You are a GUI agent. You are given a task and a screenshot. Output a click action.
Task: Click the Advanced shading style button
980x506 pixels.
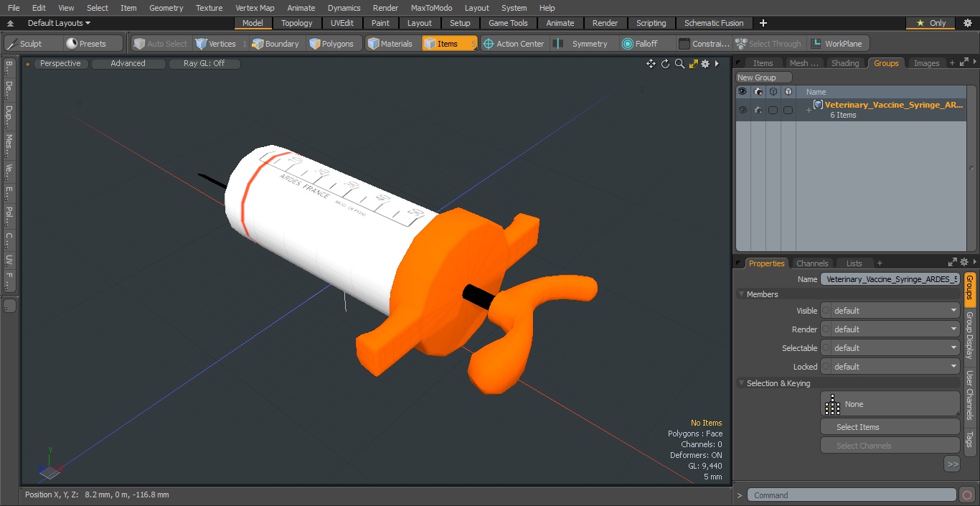point(128,63)
